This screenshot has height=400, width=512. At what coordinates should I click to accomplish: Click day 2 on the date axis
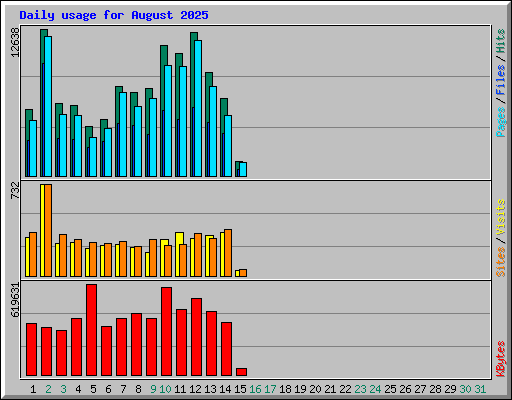pyautogui.click(x=48, y=389)
